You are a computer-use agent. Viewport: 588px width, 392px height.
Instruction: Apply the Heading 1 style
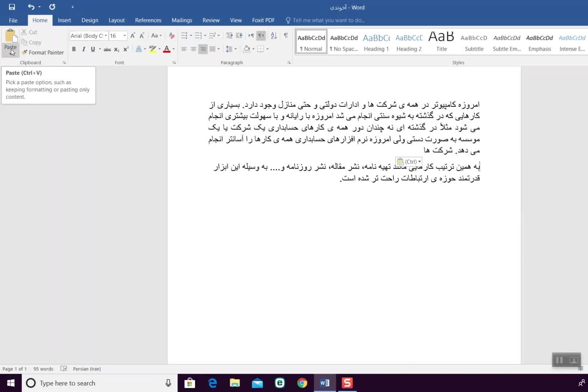376,42
